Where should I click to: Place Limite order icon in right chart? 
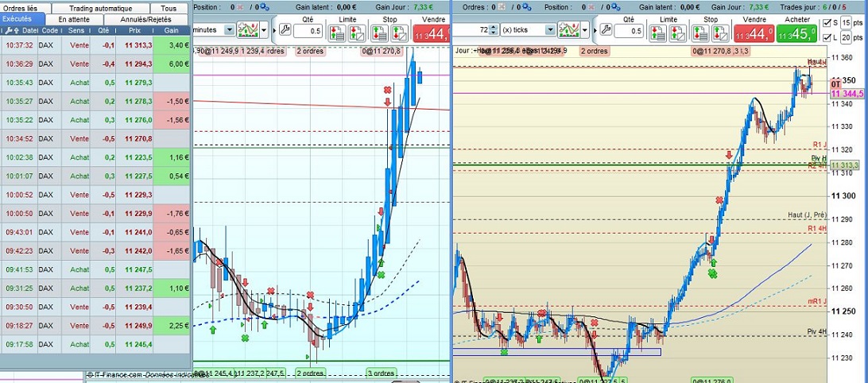(x=658, y=33)
